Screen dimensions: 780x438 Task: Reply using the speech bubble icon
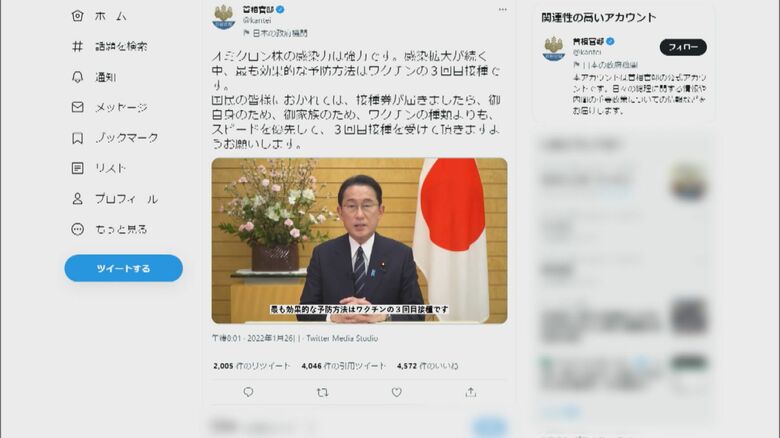pyautogui.click(x=248, y=392)
